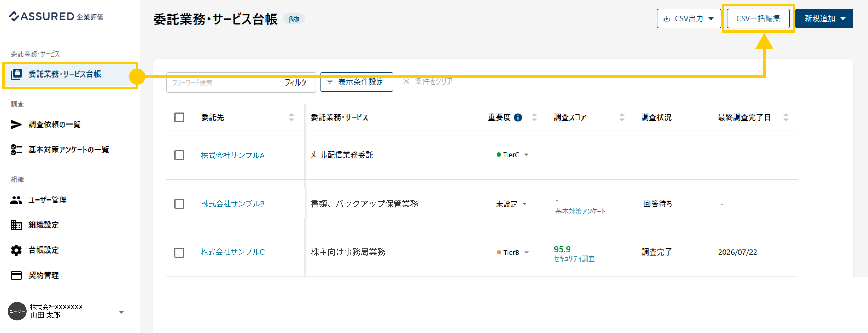Check the box for 株式会社サンプルB

(179, 204)
